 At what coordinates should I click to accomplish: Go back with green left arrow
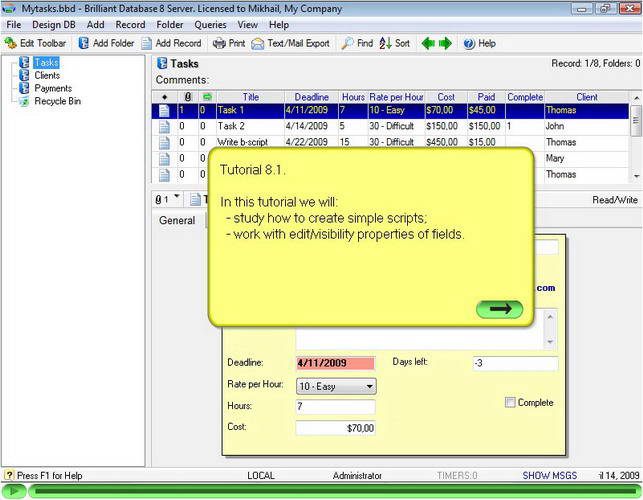tap(428, 43)
